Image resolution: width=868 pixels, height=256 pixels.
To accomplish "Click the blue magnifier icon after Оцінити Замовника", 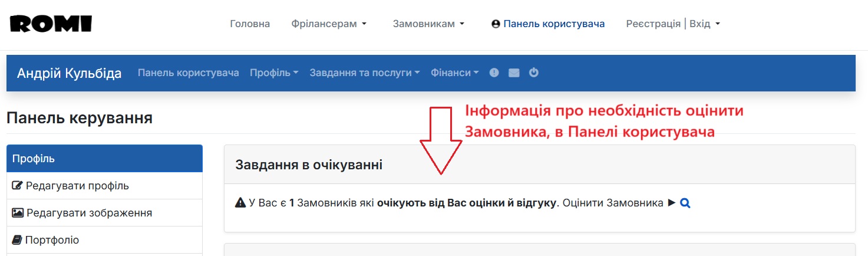I will (685, 203).
